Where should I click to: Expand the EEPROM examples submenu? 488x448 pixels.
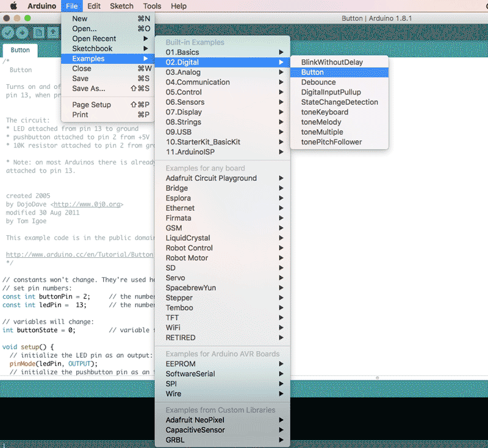[223, 364]
